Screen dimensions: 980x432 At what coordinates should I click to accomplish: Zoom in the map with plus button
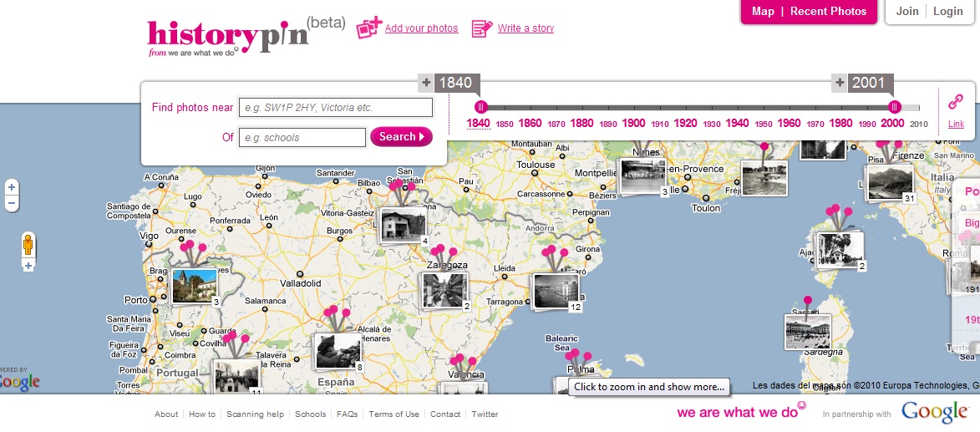tap(12, 187)
